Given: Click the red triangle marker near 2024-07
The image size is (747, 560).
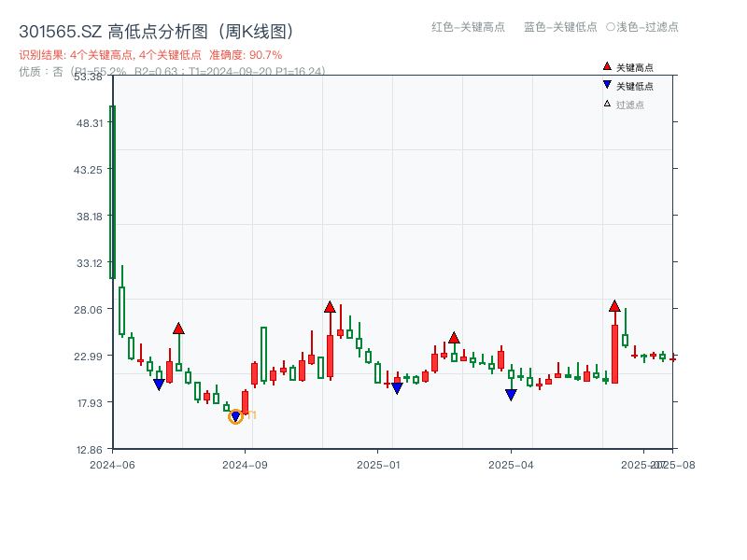Looking at the screenshot, I should point(178,329).
